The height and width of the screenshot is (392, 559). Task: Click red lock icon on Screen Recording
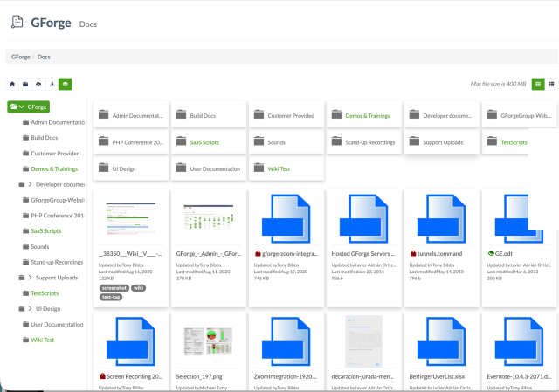click(x=102, y=376)
